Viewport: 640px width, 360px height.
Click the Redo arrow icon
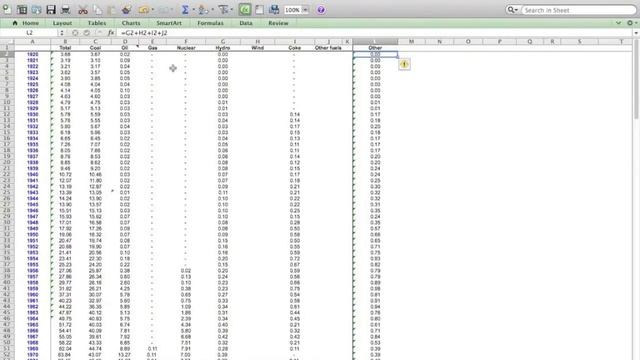pos(162,9)
